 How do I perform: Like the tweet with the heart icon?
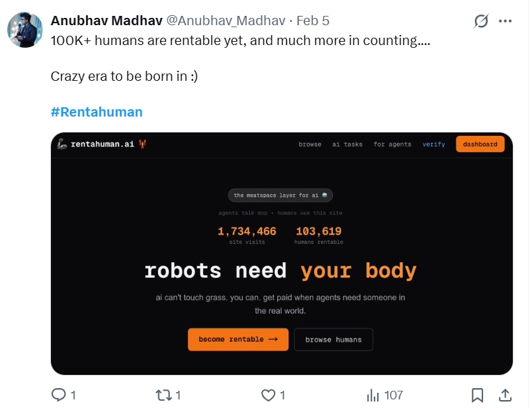click(268, 395)
